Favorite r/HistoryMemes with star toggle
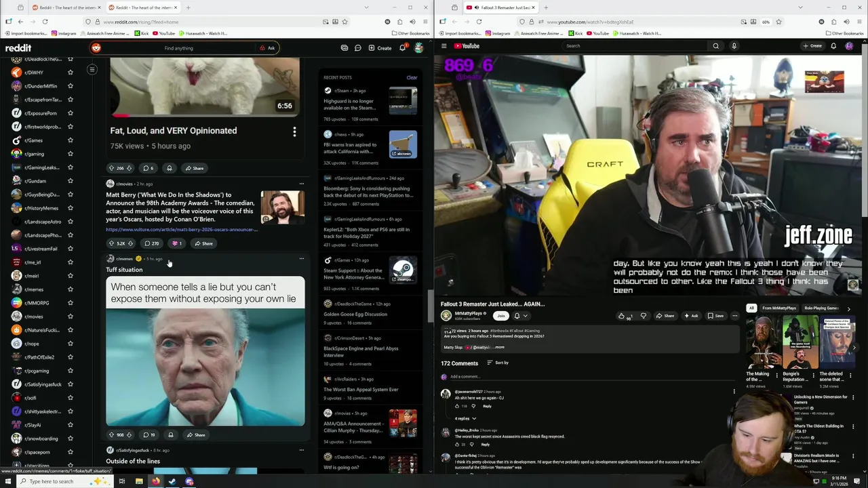Screen dimensions: 868x488 (70, 208)
